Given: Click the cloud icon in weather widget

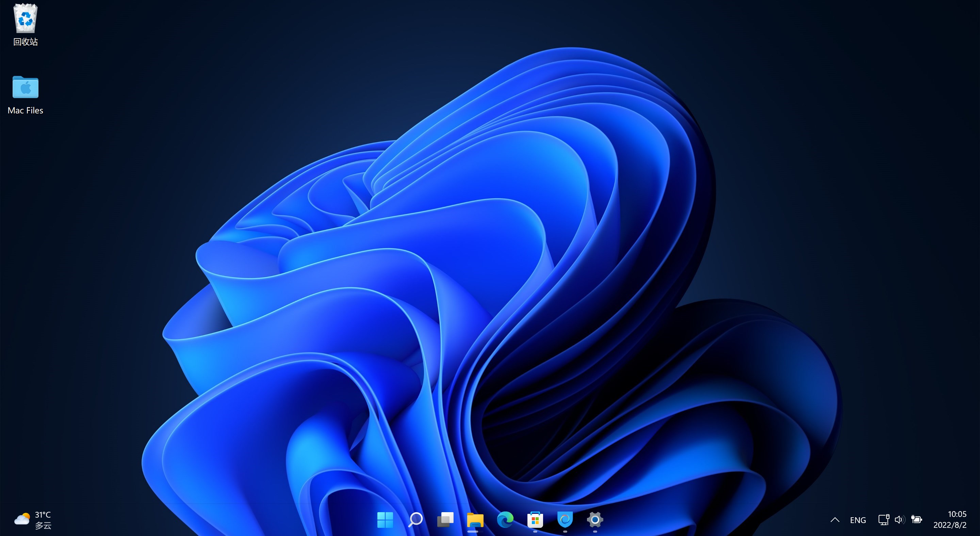Looking at the screenshot, I should tap(22, 519).
